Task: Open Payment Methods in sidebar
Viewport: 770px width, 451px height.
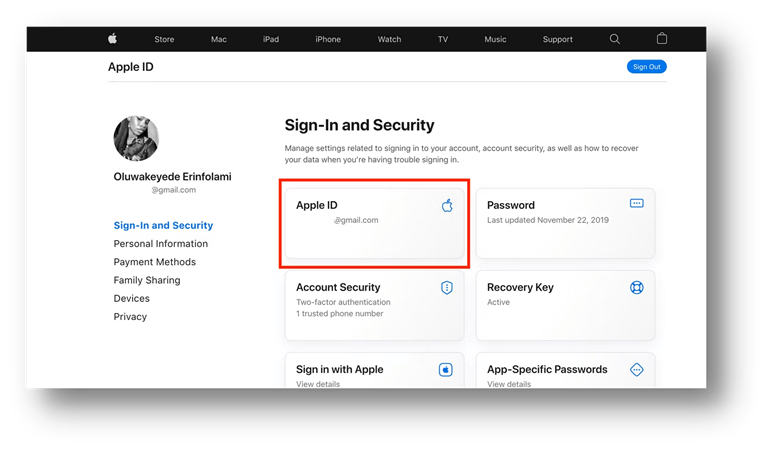Action: 155,262
